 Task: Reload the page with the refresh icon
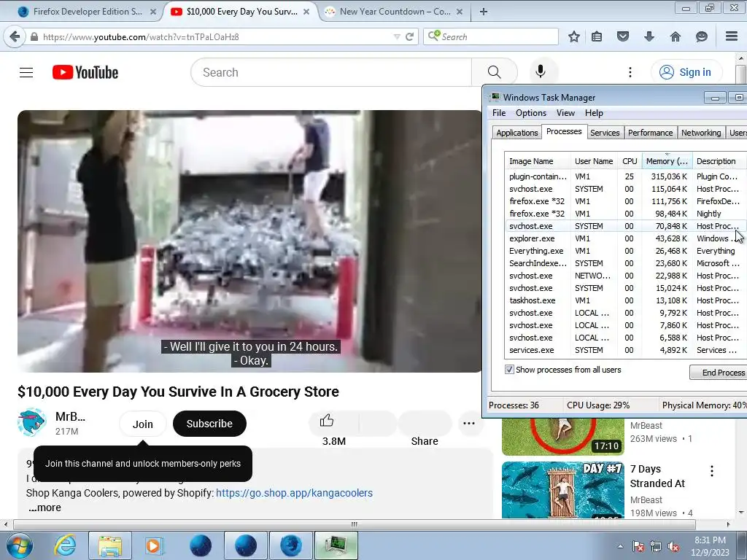[x=409, y=36]
